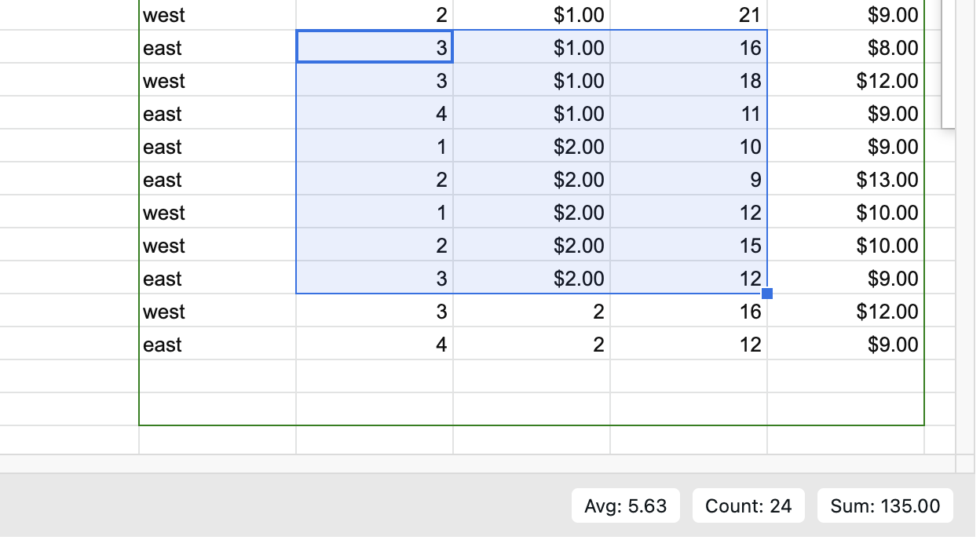The image size is (980, 540).
Task: Select the cell showing $13.00
Action: (846, 180)
